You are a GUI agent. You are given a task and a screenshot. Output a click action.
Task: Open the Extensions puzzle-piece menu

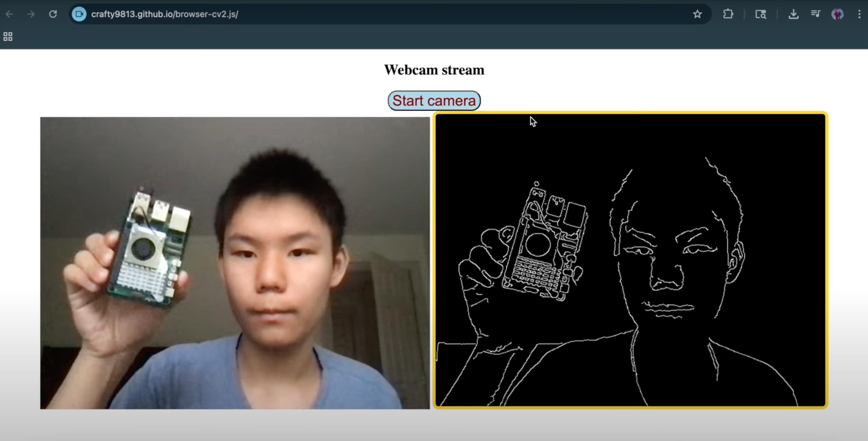click(x=728, y=14)
